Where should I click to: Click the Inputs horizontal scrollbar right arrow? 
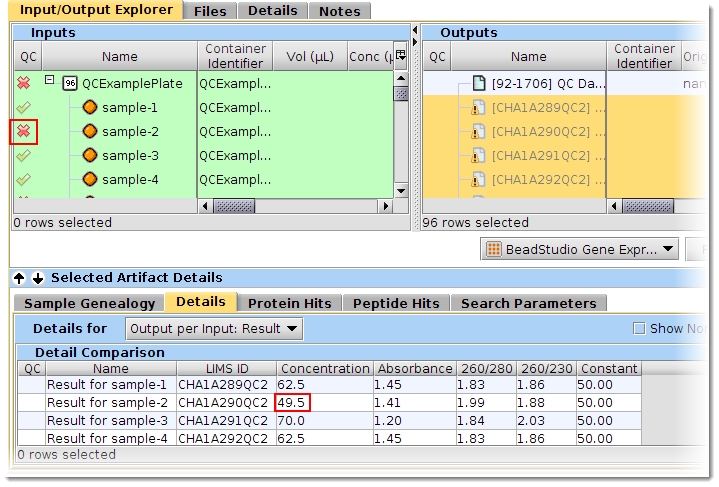[x=385, y=206]
